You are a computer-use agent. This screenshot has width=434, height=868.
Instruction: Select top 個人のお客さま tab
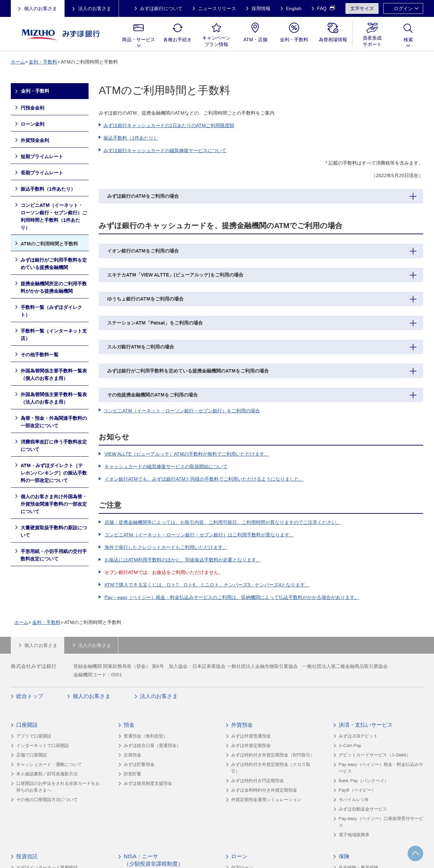point(38,8)
